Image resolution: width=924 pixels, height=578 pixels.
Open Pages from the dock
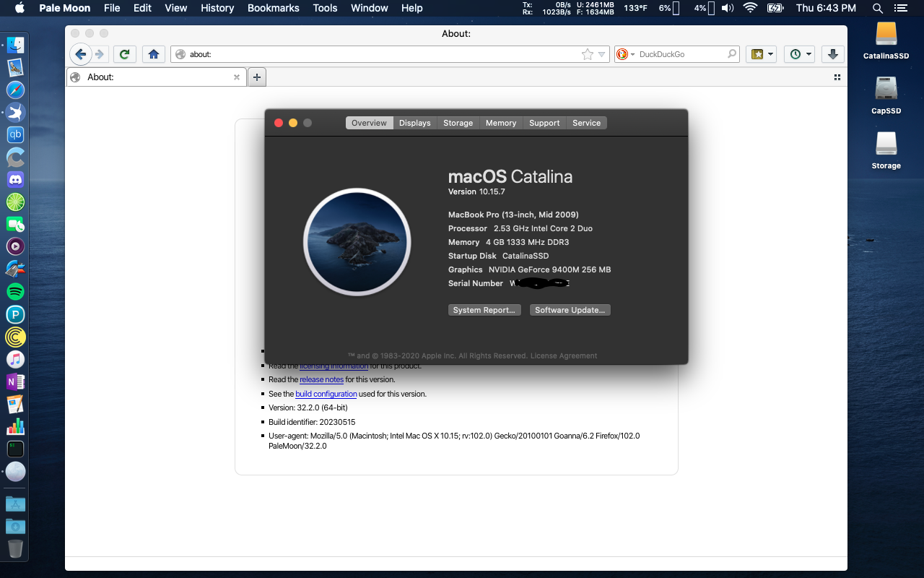tap(15, 404)
